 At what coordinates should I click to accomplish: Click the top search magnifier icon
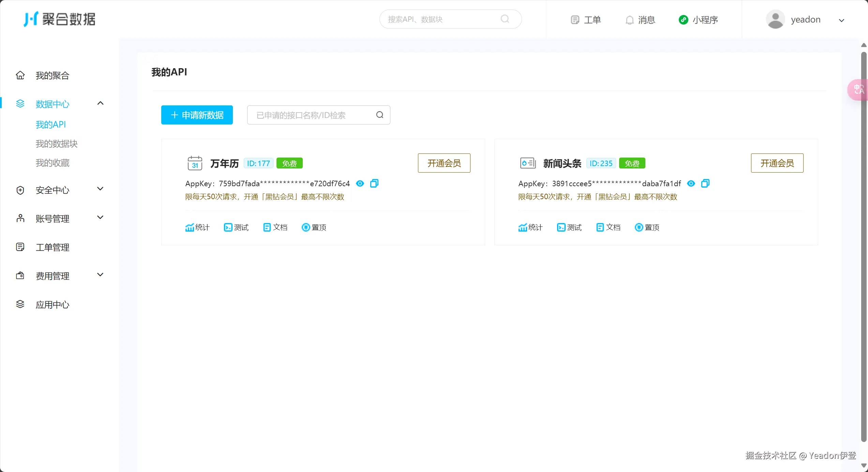(x=505, y=19)
